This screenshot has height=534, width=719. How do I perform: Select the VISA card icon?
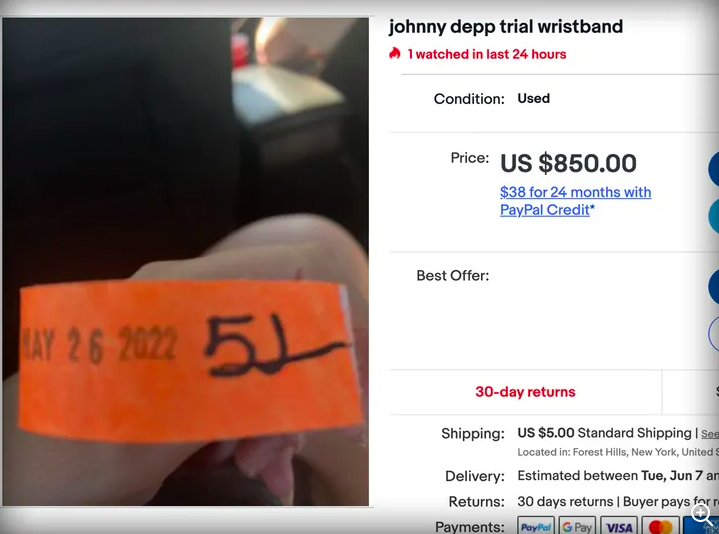click(x=618, y=526)
